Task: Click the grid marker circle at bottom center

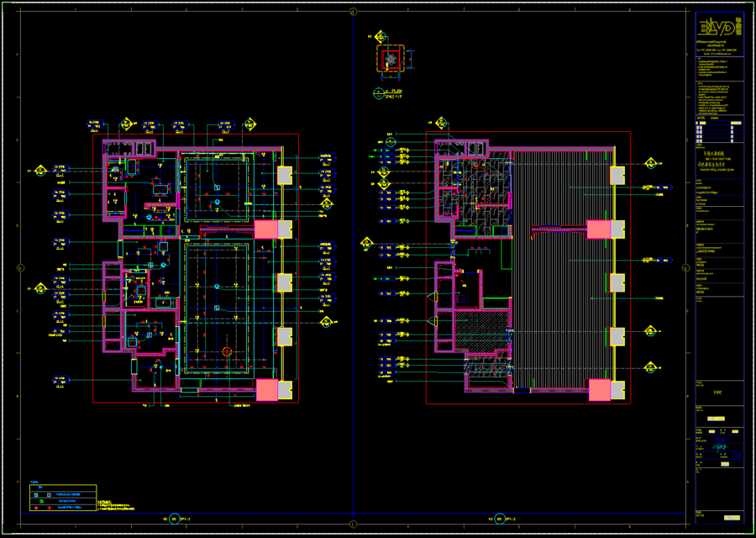Action: tap(353, 524)
